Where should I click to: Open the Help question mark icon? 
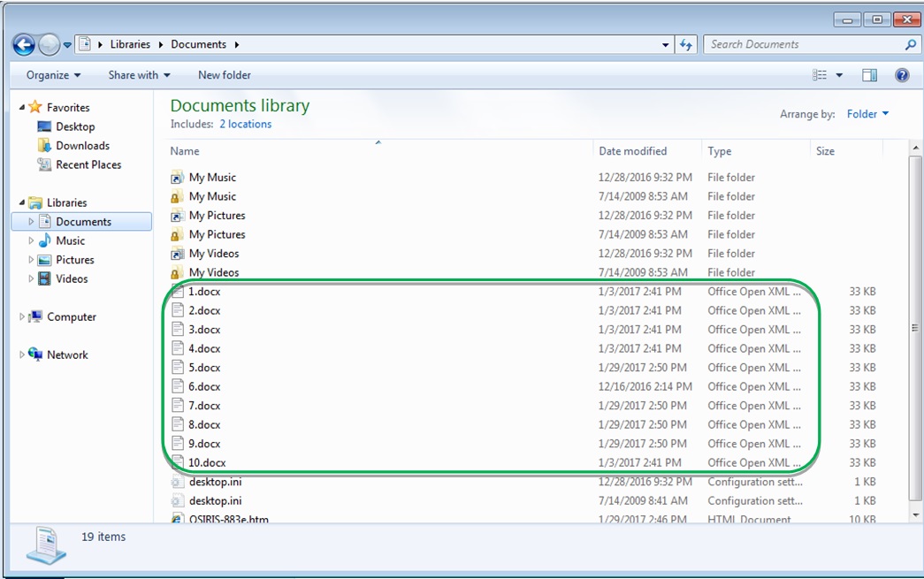click(x=902, y=75)
